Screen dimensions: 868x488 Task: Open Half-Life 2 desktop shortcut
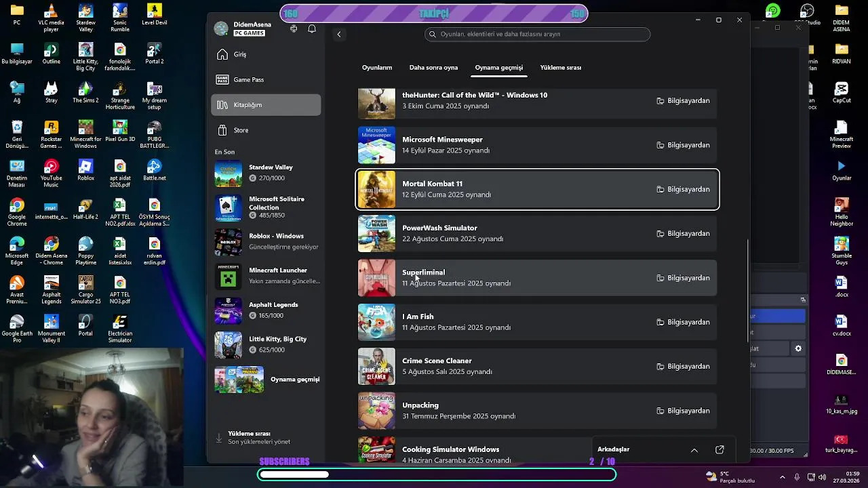[x=85, y=209]
